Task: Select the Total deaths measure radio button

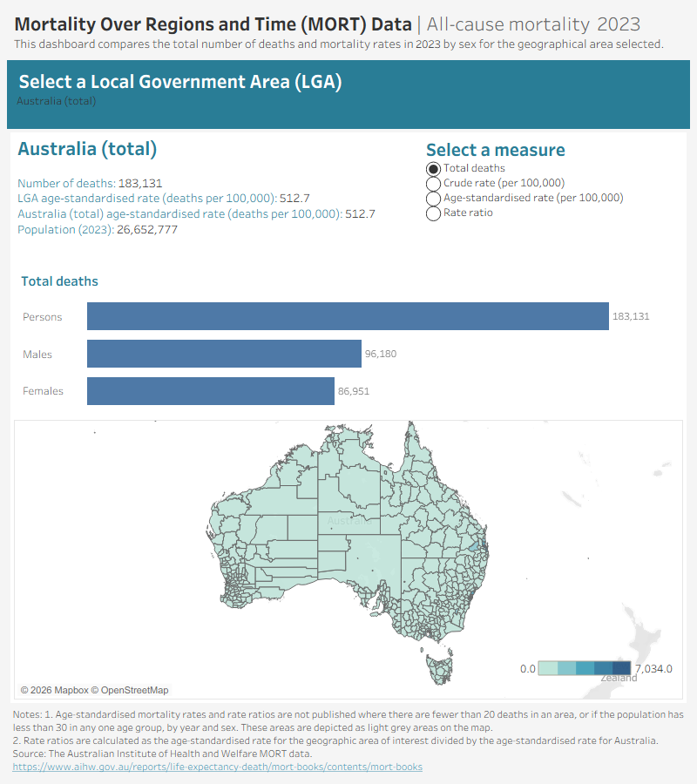Action: (x=433, y=169)
